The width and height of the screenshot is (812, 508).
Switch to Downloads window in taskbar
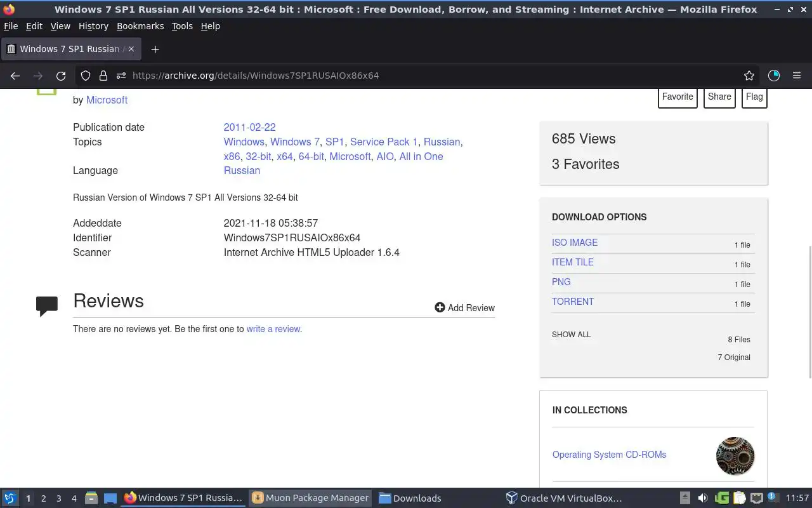(410, 498)
